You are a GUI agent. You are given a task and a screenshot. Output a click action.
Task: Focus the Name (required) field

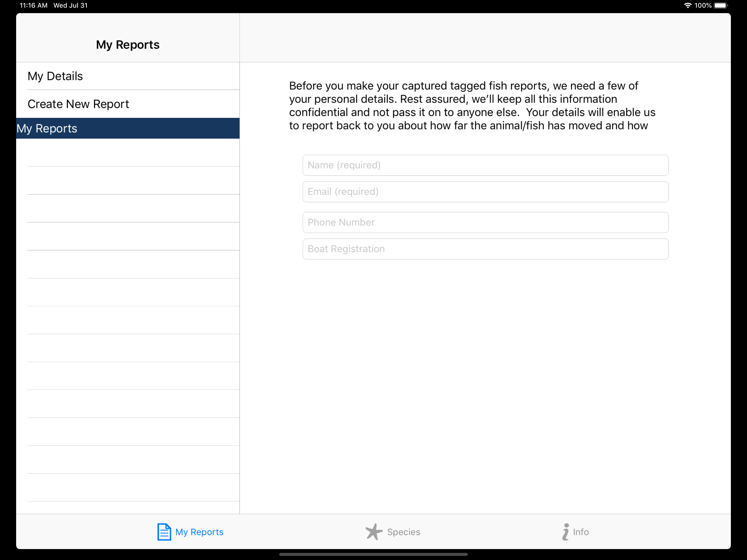(x=485, y=165)
